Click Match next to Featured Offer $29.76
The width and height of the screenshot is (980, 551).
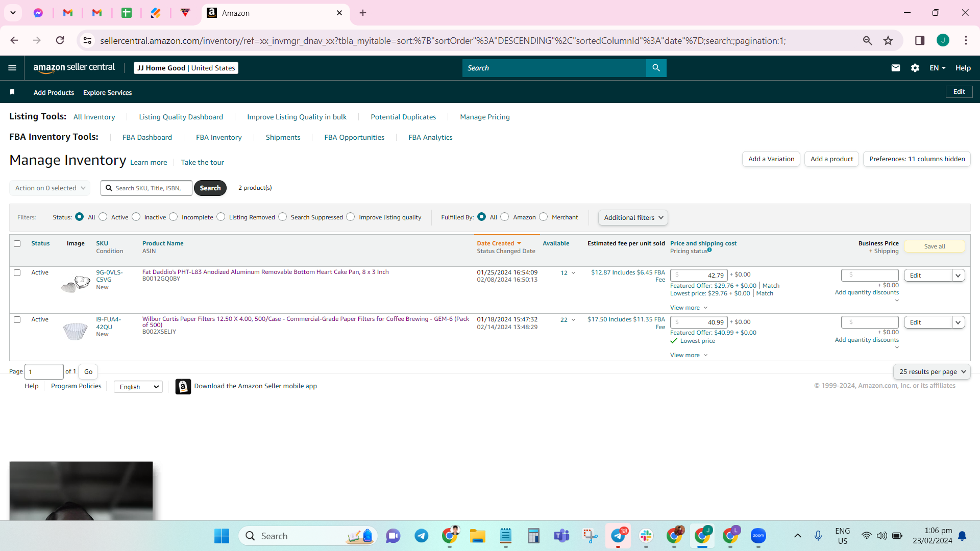(771, 286)
